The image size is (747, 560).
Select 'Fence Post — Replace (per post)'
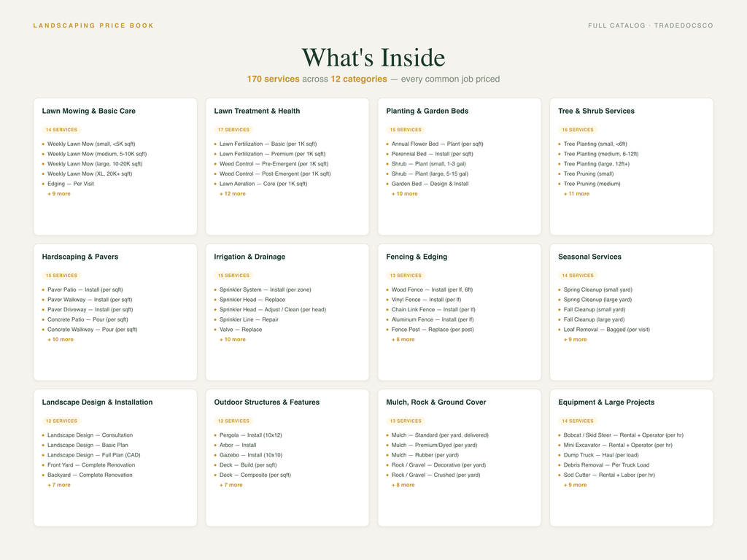[433, 330]
